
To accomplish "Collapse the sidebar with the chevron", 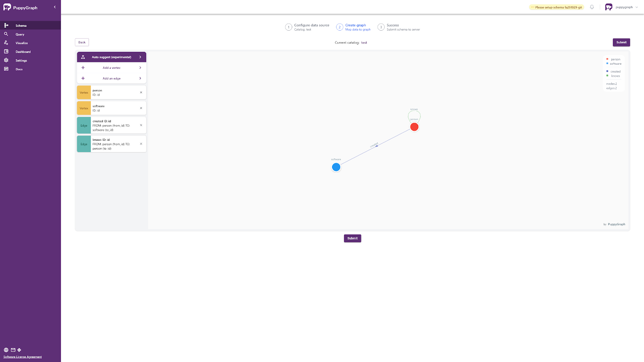I will [x=55, y=7].
